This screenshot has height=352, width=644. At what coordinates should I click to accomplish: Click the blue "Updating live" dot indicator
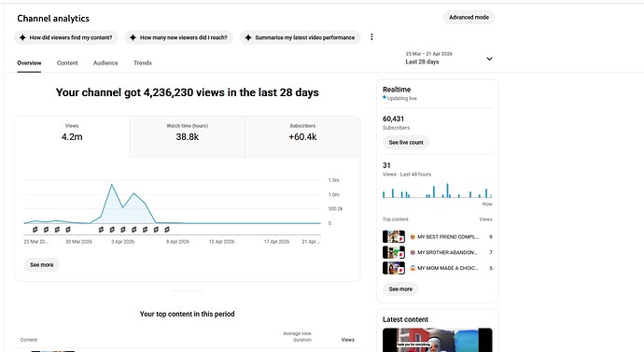tap(385, 98)
